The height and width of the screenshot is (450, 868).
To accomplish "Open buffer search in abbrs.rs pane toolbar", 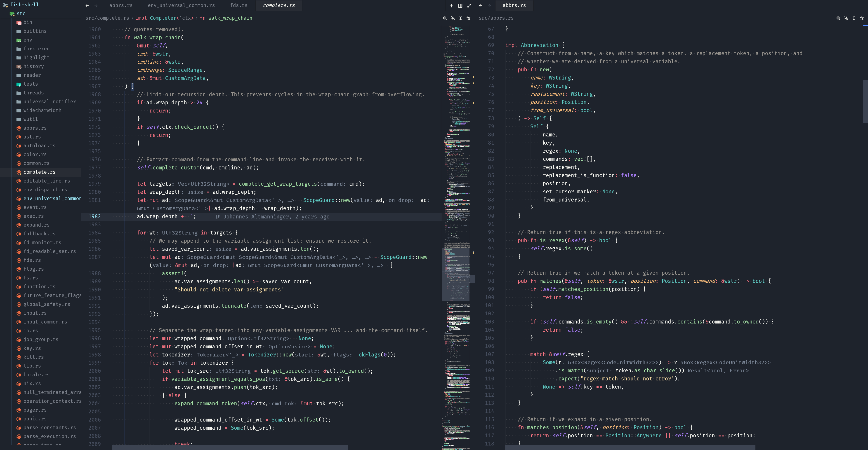I will coord(838,18).
